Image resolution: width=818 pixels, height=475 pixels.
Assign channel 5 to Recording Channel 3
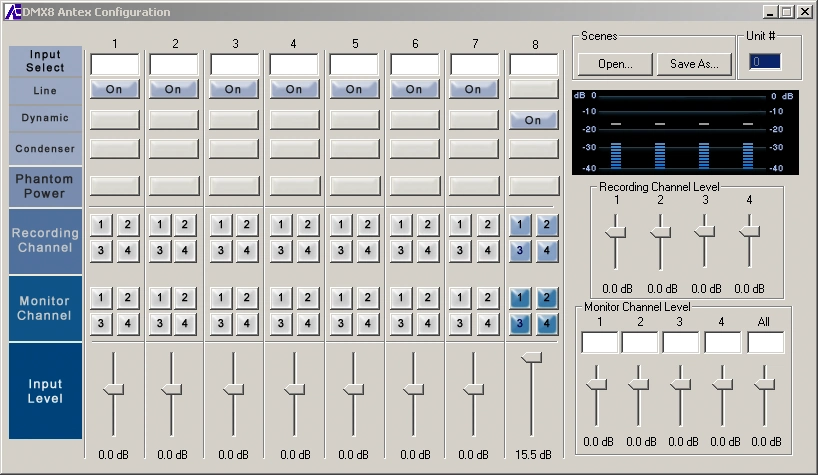341,251
